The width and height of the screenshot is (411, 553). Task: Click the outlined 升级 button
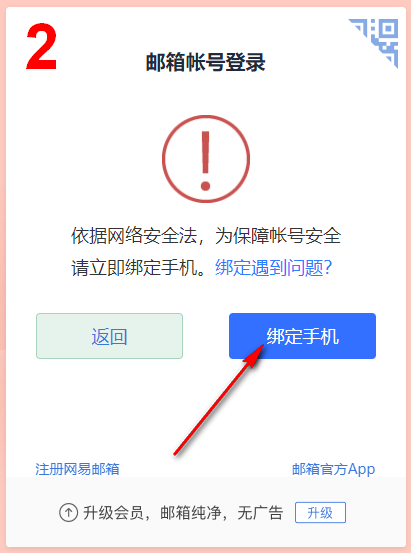click(x=320, y=512)
